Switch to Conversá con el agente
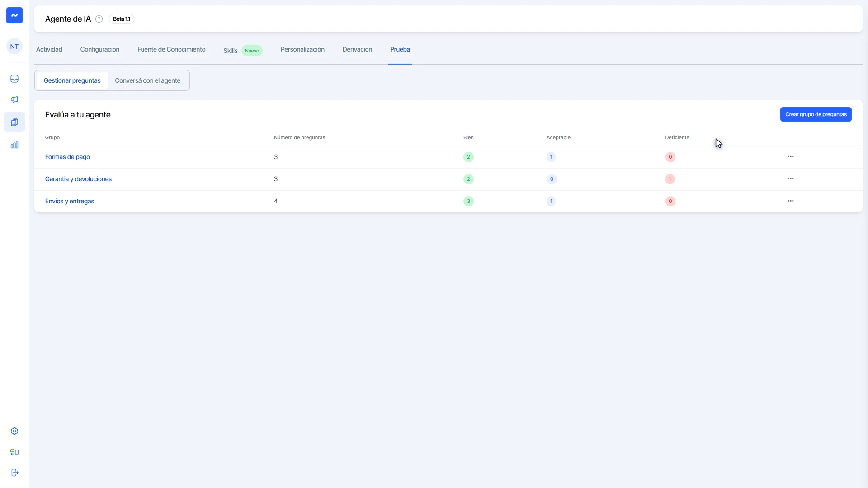Viewport: 868px width, 488px height. tap(148, 80)
